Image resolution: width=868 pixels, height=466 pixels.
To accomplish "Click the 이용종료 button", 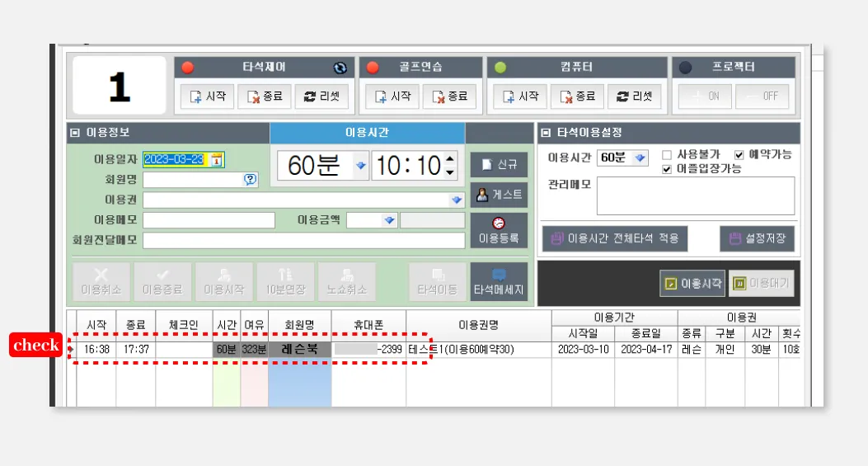I will [162, 282].
